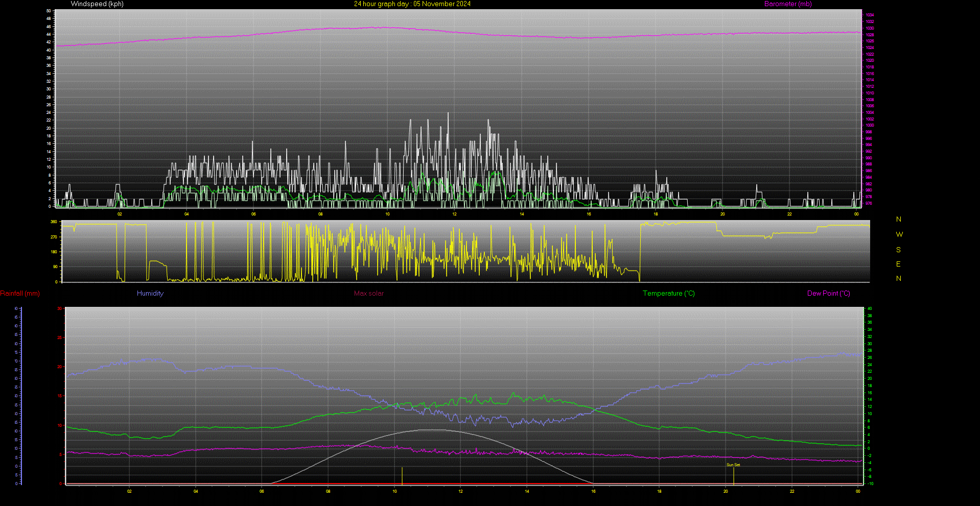Click the green "40" value on the temperature axis

[x=870, y=309]
